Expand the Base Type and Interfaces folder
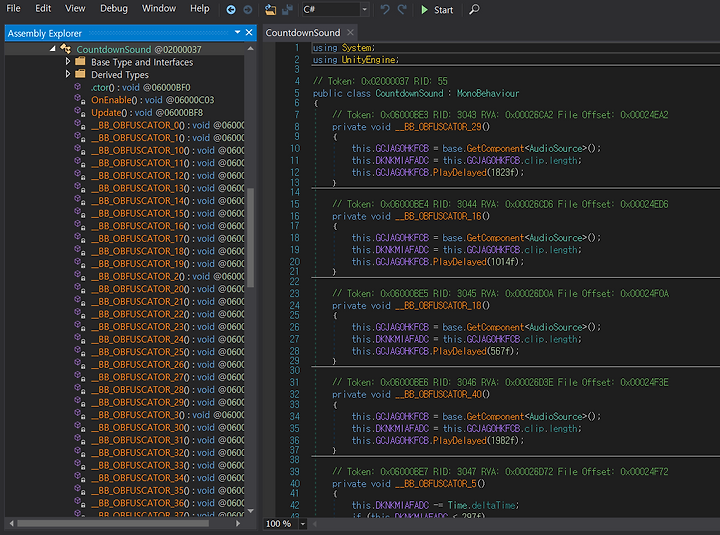The width and height of the screenshot is (720, 535). [x=68, y=61]
